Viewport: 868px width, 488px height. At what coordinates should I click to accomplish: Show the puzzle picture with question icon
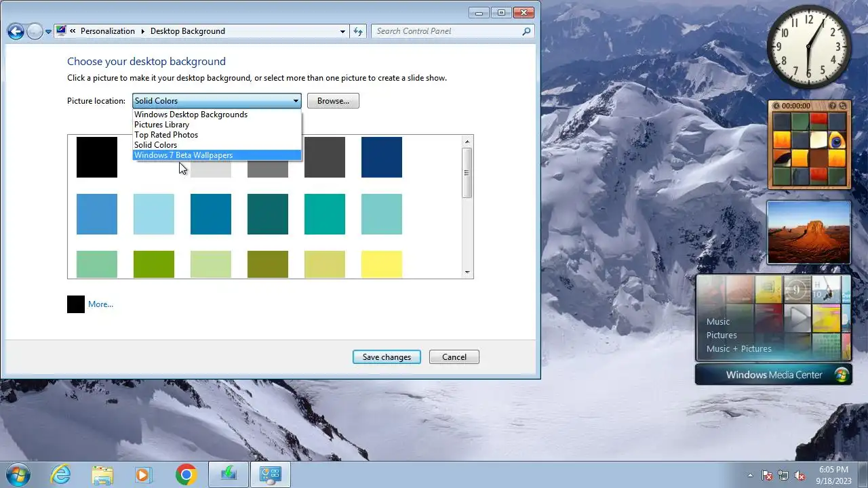click(833, 106)
